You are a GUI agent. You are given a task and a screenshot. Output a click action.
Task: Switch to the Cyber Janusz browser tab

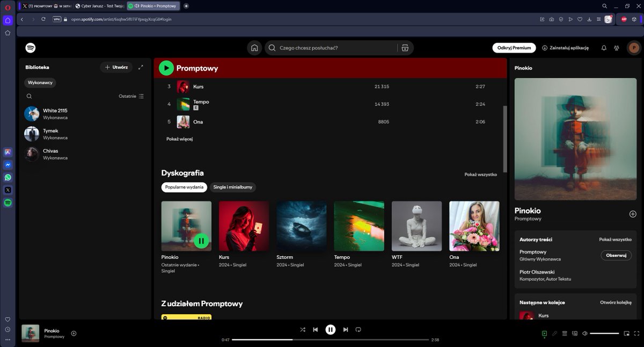pos(99,6)
